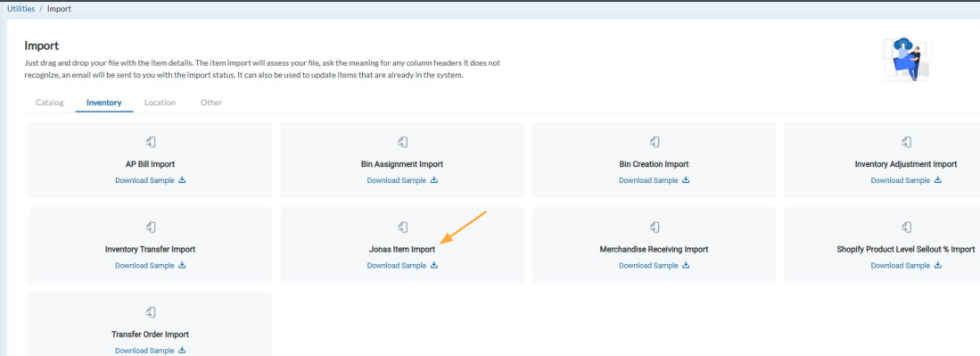Download Sample for Transfer Order Import
Viewport: 980px width, 356px height.
coord(144,351)
